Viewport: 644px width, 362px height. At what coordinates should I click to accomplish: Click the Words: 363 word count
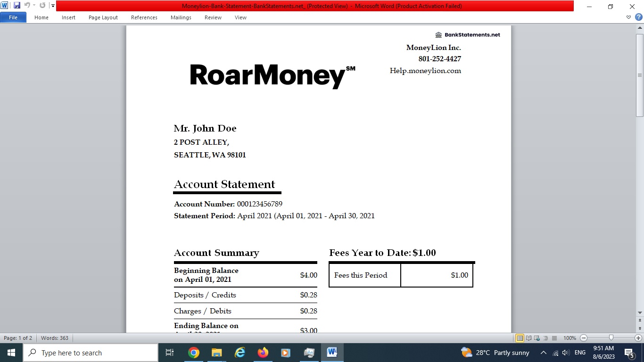55,338
